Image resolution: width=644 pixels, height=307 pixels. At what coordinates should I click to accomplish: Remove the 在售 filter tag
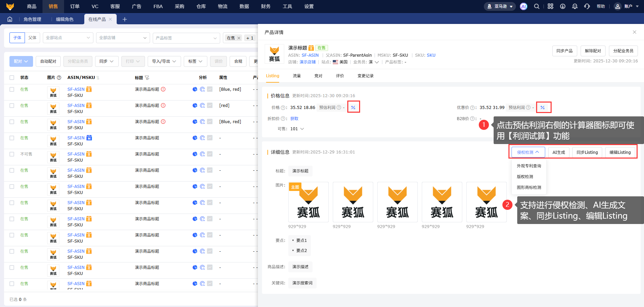tap(239, 38)
